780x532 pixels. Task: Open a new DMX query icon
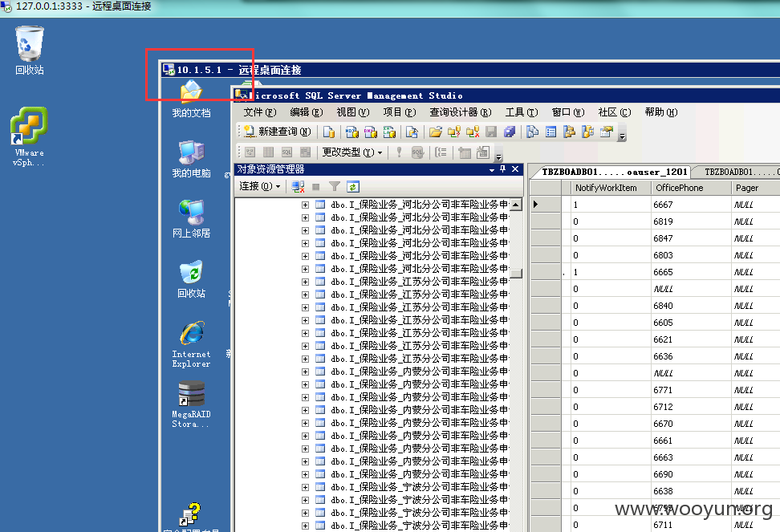point(371,132)
